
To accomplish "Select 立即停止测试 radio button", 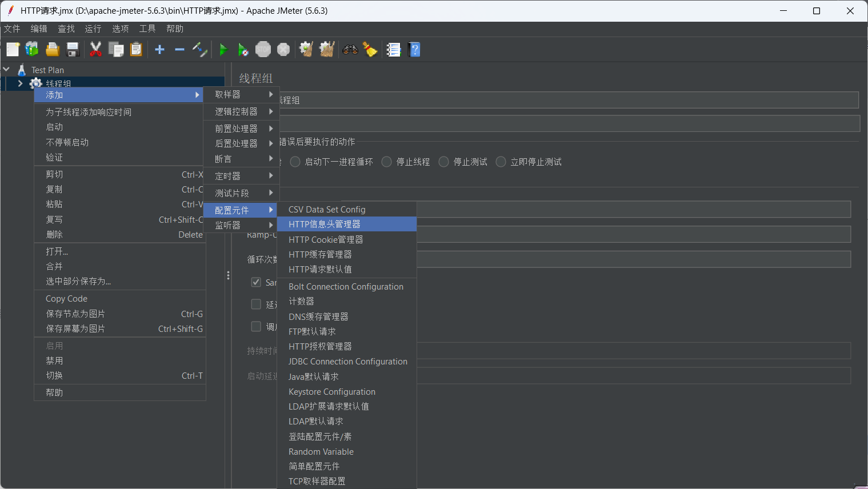I will click(x=501, y=162).
